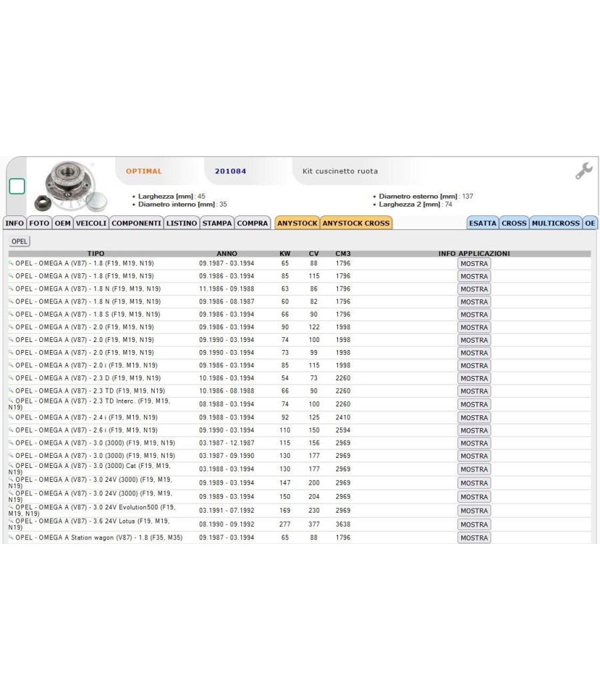
Task: Select the ESATTA tab
Action: tap(483, 223)
